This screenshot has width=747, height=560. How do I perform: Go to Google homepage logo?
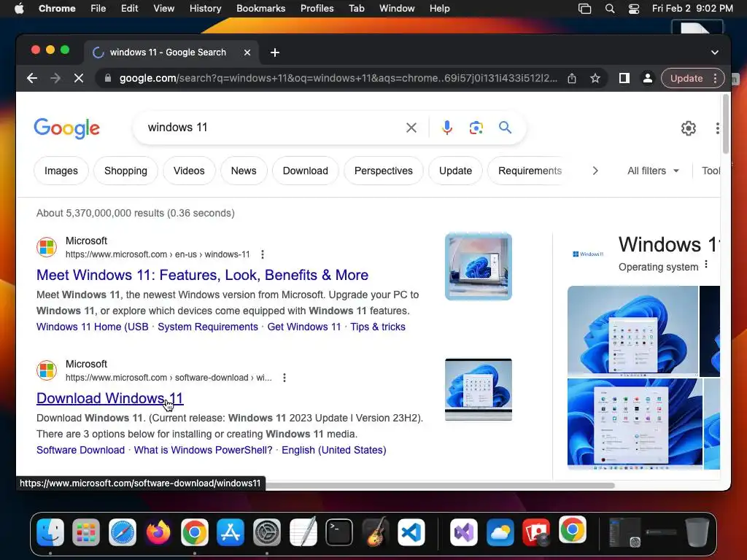pos(66,128)
